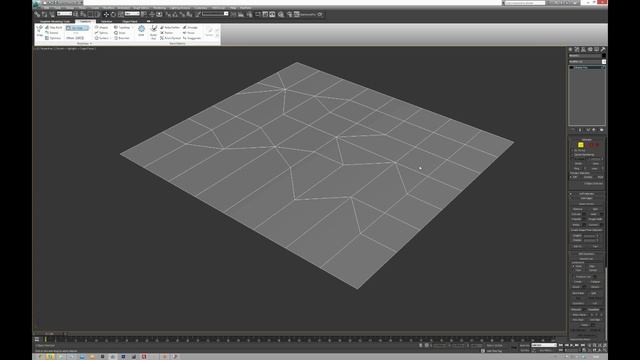Click the yellow active sub-object level icon
The image size is (640, 360).
[580, 144]
